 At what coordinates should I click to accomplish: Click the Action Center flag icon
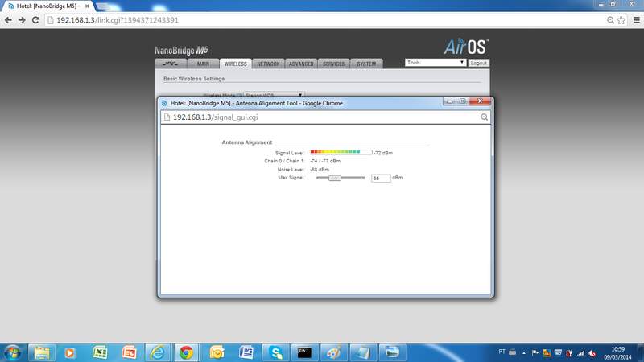tap(535, 352)
